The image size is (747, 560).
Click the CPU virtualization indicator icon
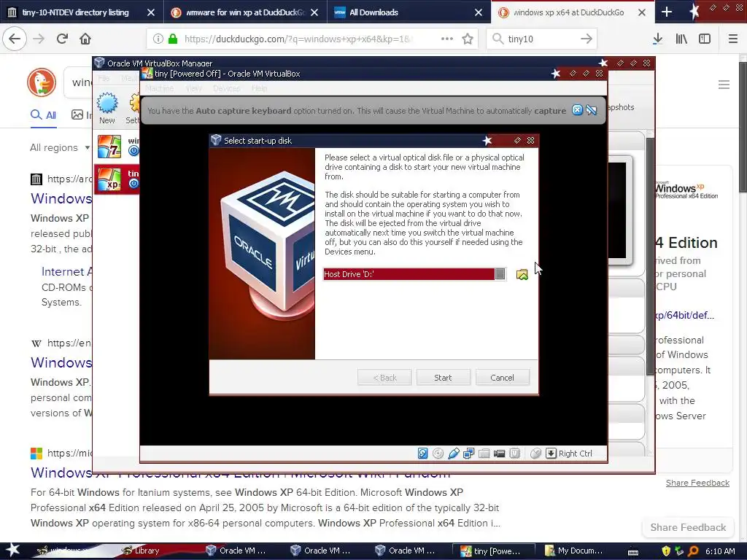point(514,454)
